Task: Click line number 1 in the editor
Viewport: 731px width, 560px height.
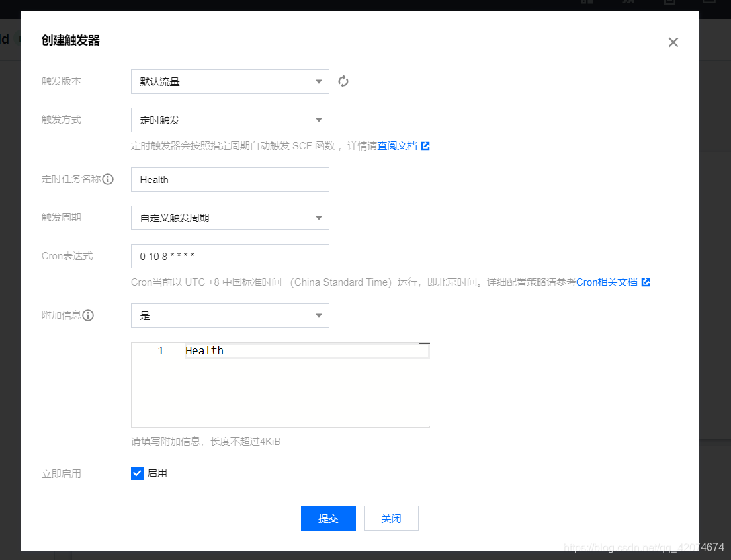Action: pos(161,351)
